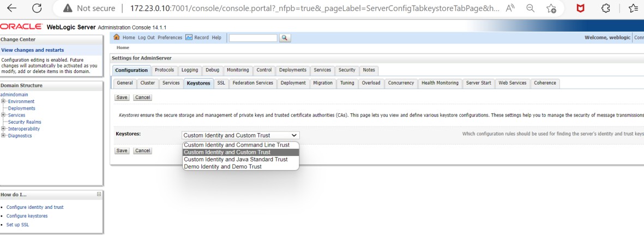Open the Configuration tab

[x=131, y=70]
